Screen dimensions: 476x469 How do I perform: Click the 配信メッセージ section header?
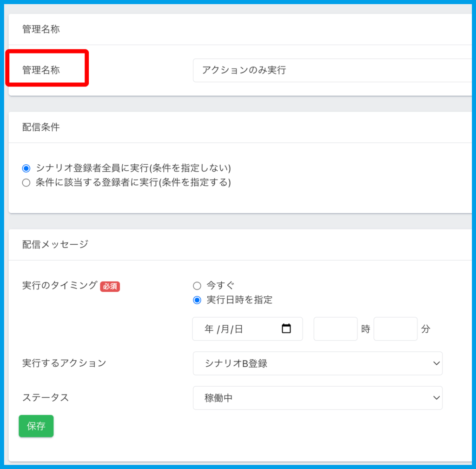pos(55,244)
